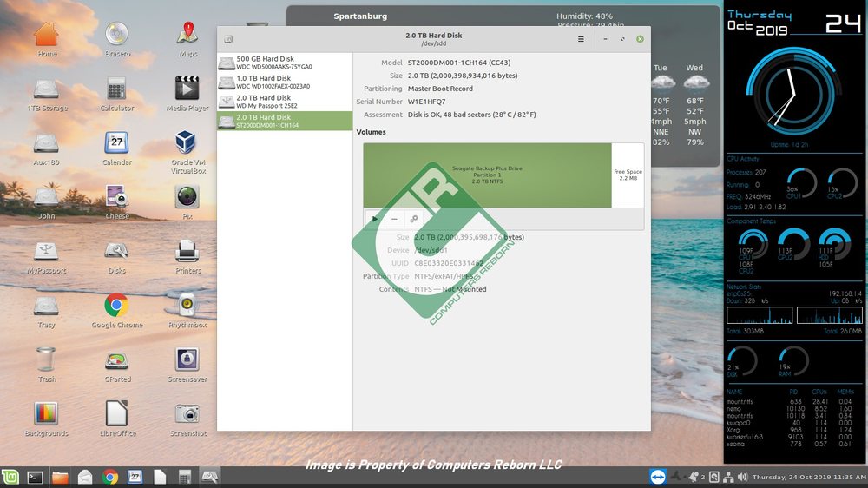Select the Free Space volume block
Viewport: 868px width, 488px height.
pyautogui.click(x=628, y=175)
